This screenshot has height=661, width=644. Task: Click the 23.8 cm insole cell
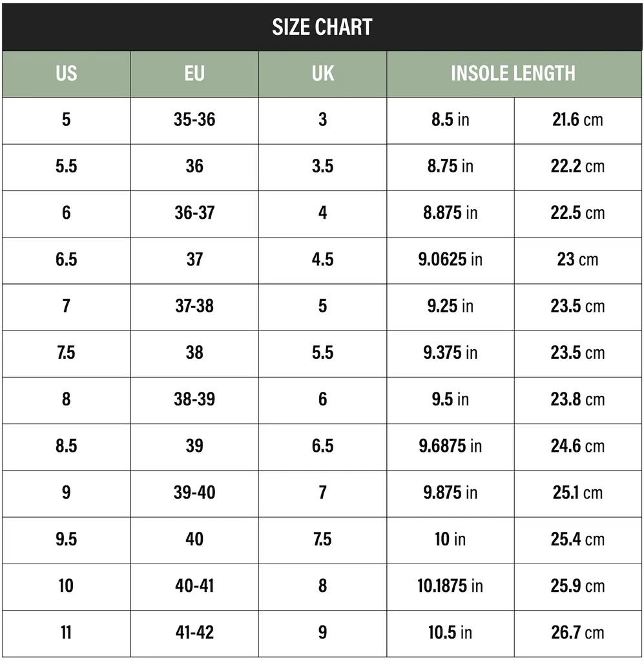coord(577,400)
